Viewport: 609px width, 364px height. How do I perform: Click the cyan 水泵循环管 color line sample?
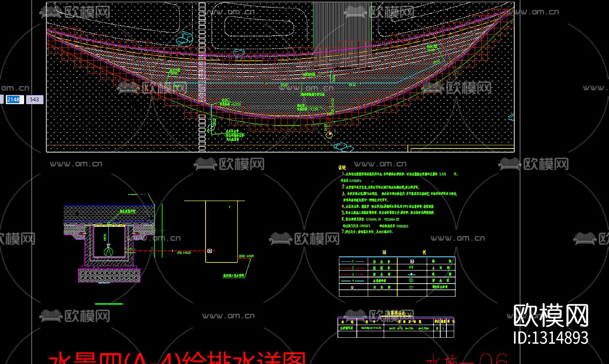click(352, 281)
